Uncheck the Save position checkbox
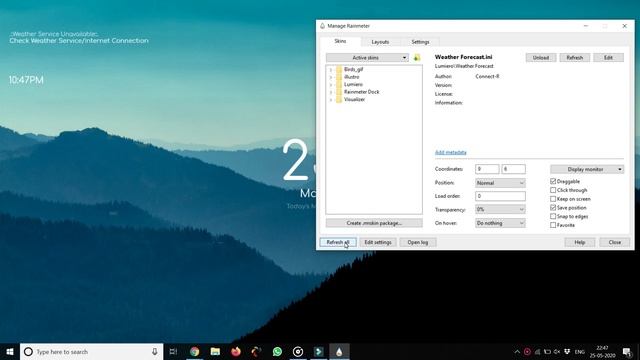 [x=553, y=208]
